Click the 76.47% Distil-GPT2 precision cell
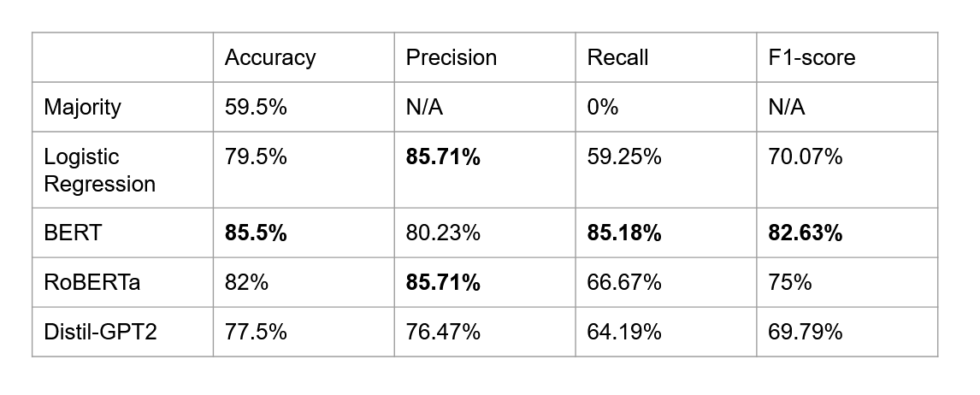Viewport: 980px width, 395px height. pyautogui.click(x=442, y=331)
